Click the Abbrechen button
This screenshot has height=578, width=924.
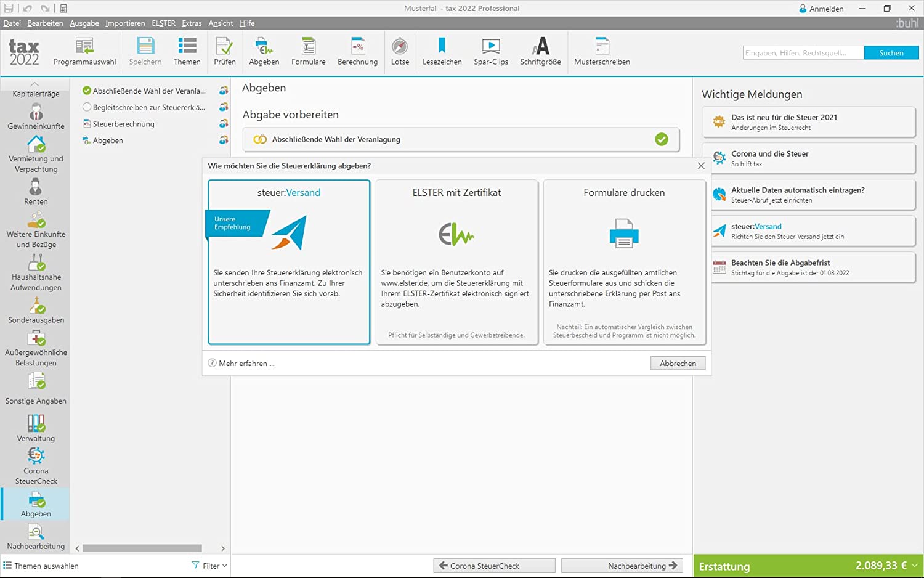pos(678,364)
